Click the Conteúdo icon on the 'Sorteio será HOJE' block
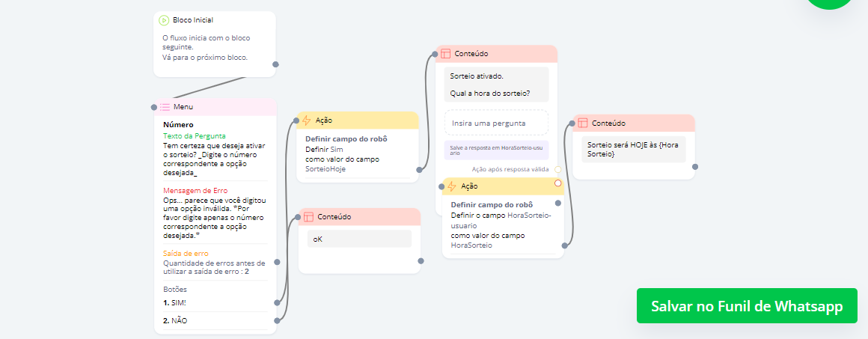 pos(583,123)
